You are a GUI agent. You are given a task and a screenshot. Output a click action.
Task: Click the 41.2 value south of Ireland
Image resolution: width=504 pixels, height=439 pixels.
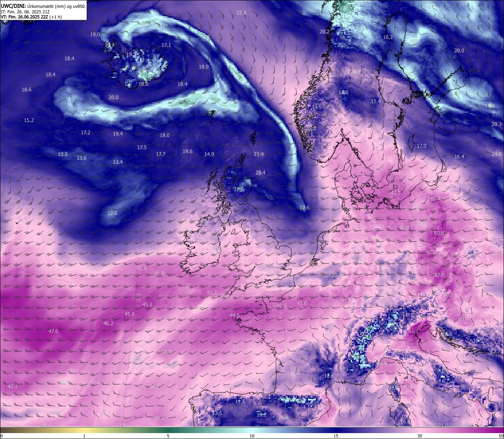point(212,293)
